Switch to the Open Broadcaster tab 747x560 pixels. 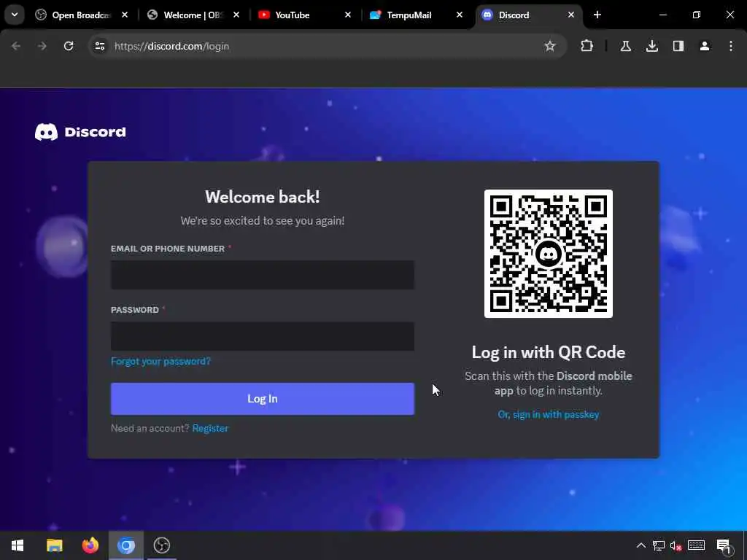pos(81,15)
